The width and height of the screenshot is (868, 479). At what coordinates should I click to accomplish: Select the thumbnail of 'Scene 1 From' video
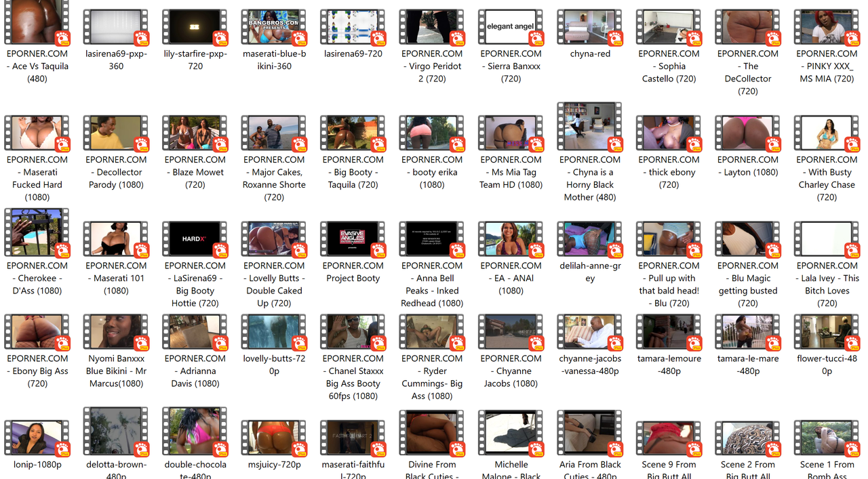(x=827, y=438)
